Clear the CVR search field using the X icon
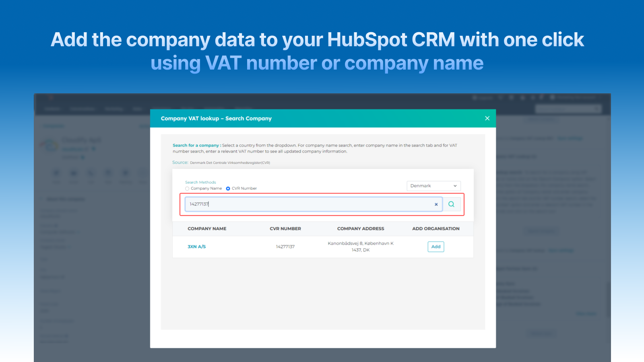 [436, 204]
